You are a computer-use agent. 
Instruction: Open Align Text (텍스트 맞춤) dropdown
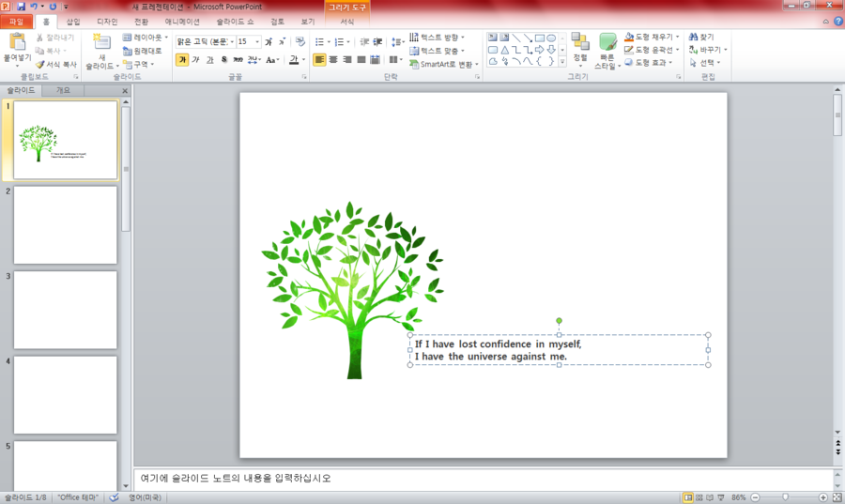tap(437, 51)
